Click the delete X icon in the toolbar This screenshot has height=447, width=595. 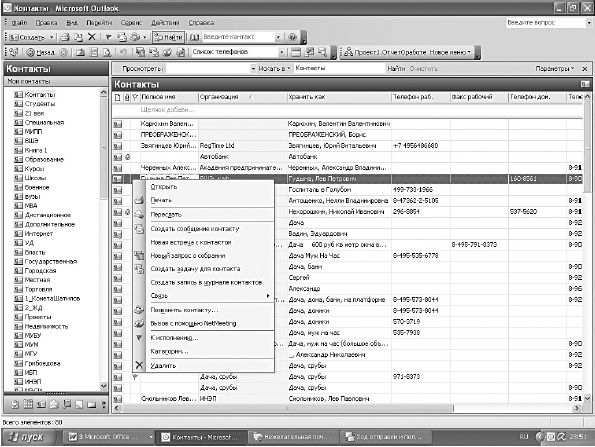coord(92,37)
